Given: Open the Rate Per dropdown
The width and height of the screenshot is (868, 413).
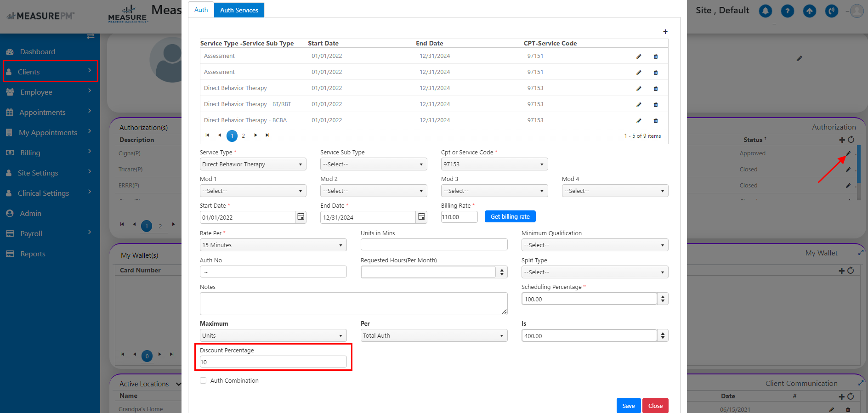Looking at the screenshot, I should 273,245.
